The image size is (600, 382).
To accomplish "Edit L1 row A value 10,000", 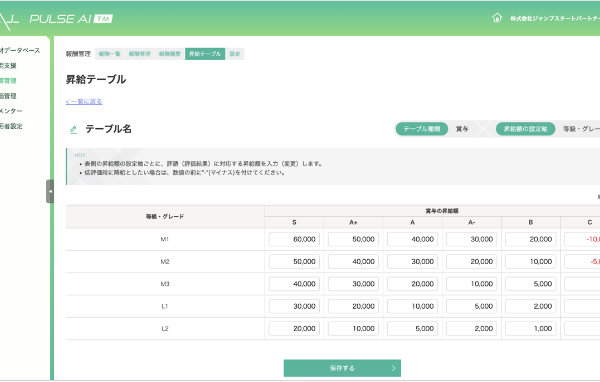I will click(x=412, y=306).
